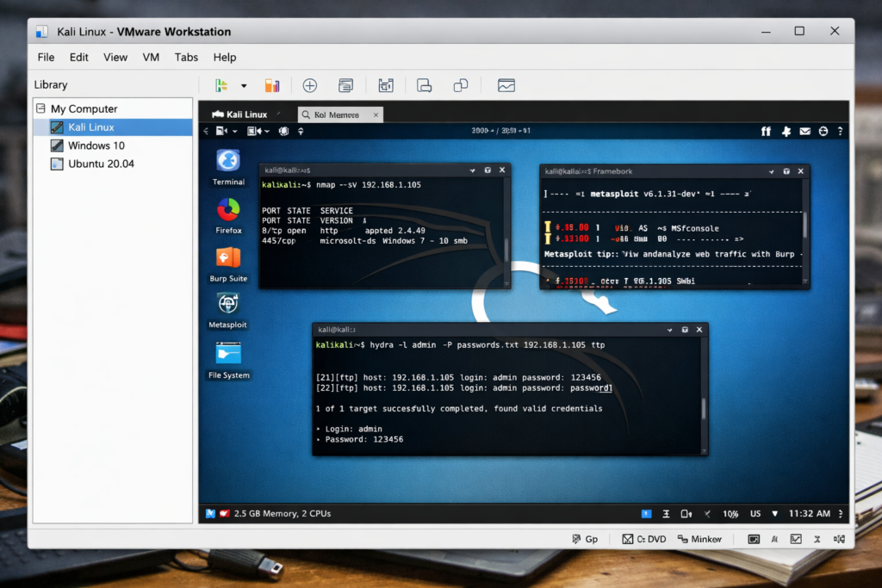Click the Gp button in the status bar
This screenshot has height=588, width=882.
point(586,538)
